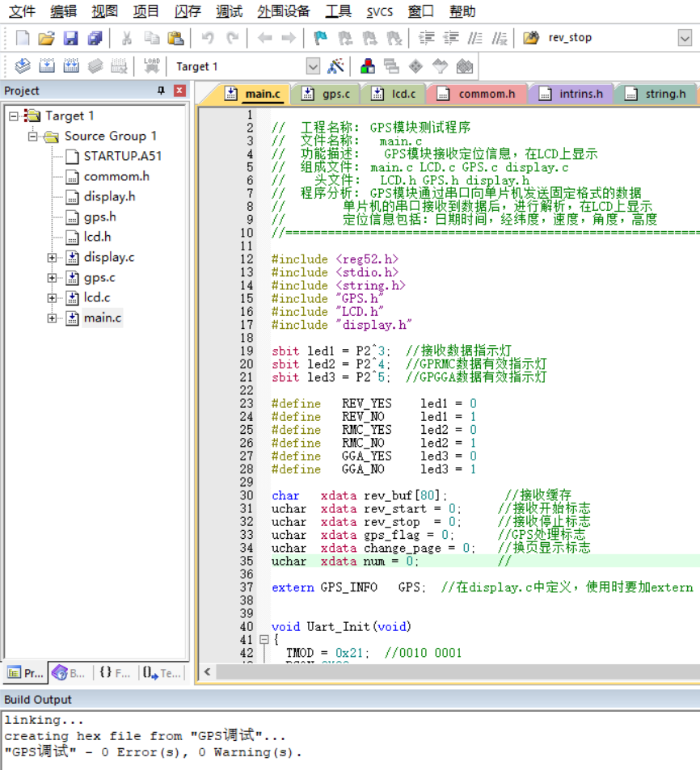Click the Open file folder icon

pos(47,38)
